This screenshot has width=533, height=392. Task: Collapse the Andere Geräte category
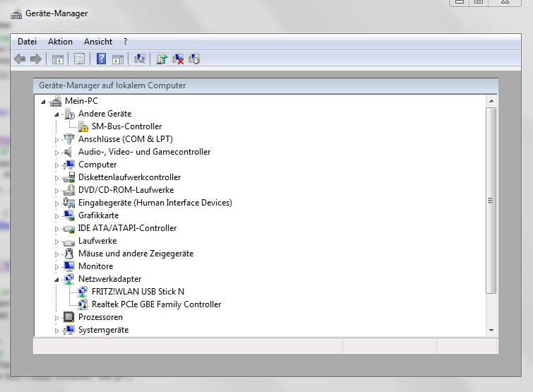pos(56,114)
